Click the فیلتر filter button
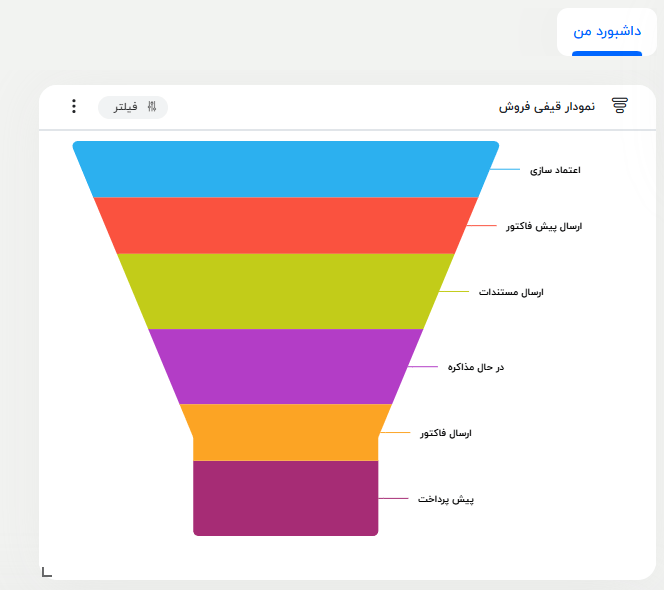664x590 pixels. (x=133, y=107)
